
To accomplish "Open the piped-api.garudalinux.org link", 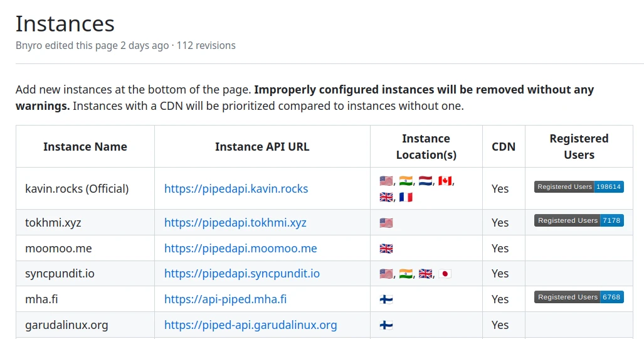I will (x=250, y=325).
